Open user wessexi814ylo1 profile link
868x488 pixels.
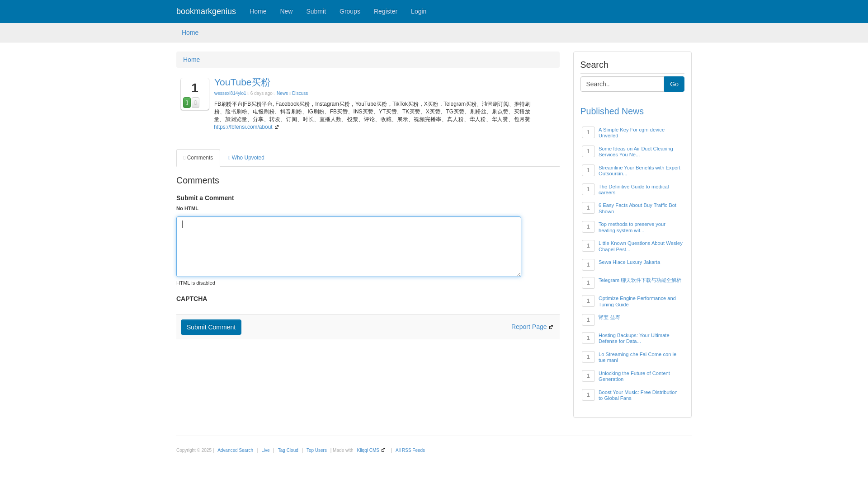click(x=230, y=94)
